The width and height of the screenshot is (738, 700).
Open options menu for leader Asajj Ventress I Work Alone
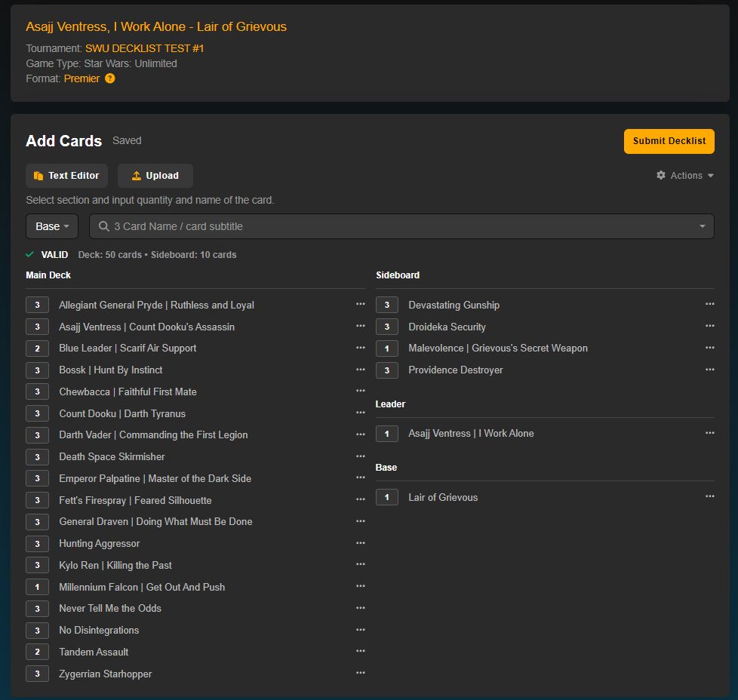tap(710, 433)
